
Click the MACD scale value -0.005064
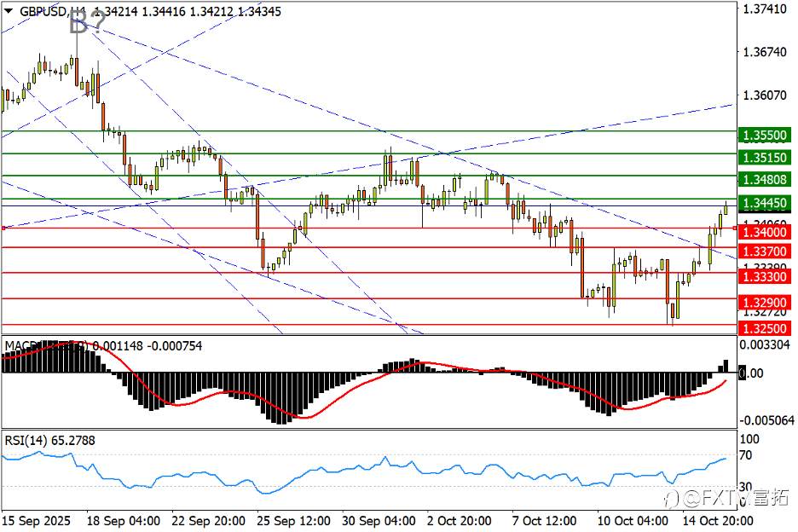[x=766, y=420]
